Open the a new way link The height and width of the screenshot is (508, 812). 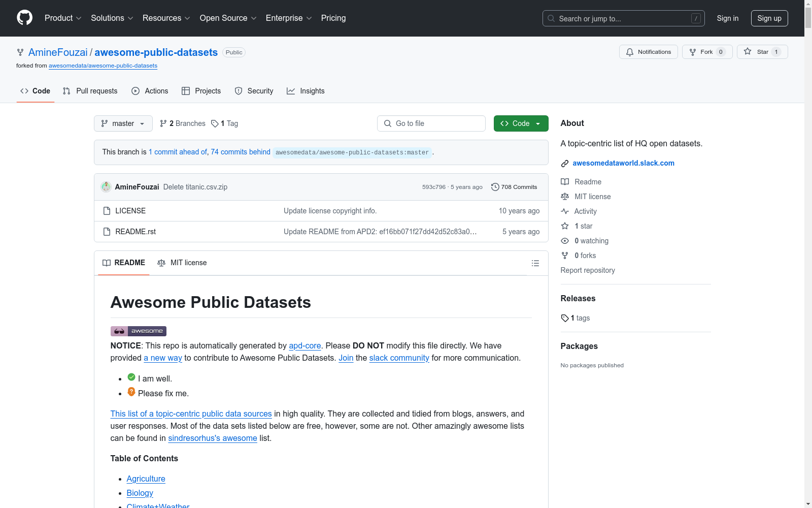(x=163, y=358)
